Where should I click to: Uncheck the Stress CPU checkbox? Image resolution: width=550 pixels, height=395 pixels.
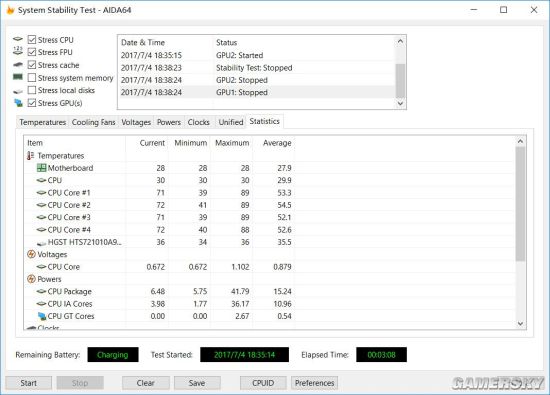[32, 40]
